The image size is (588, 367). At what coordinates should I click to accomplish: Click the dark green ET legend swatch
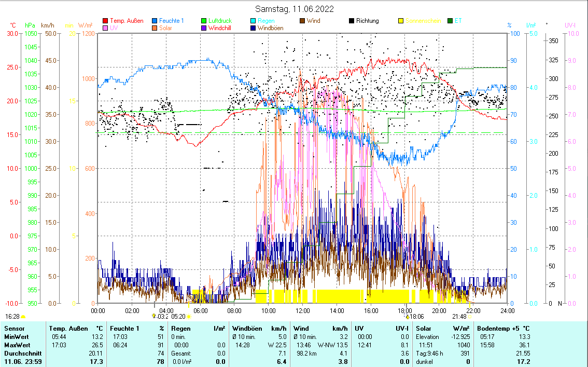click(450, 21)
